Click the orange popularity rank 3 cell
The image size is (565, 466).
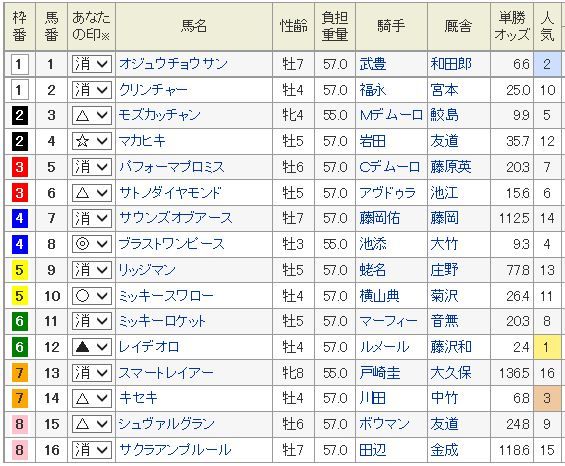(x=547, y=398)
